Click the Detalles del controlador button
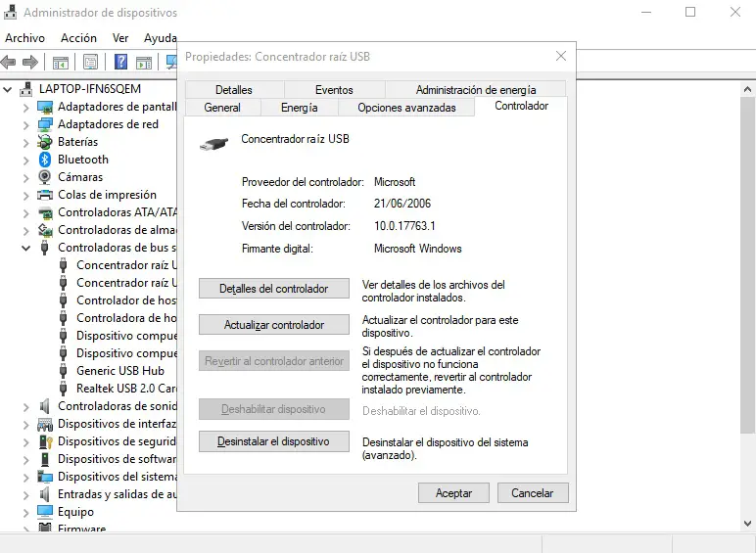Image resolution: width=756 pixels, height=553 pixels. pos(274,289)
